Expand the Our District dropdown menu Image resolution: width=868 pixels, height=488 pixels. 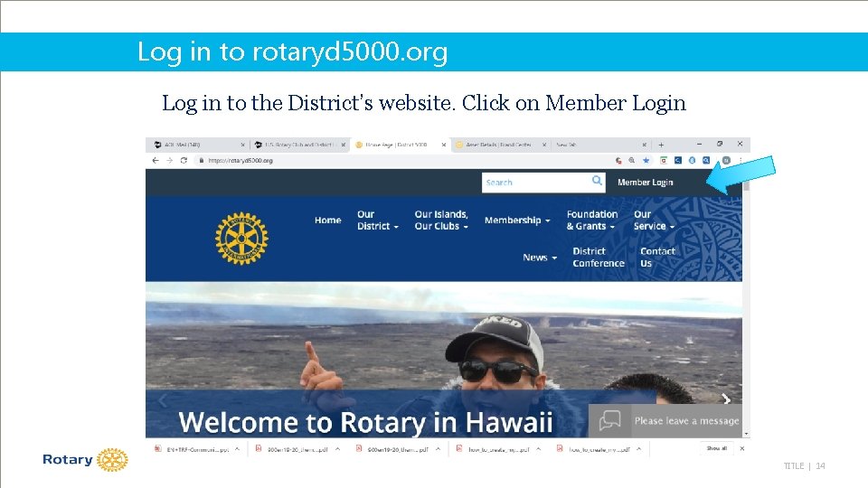click(378, 221)
